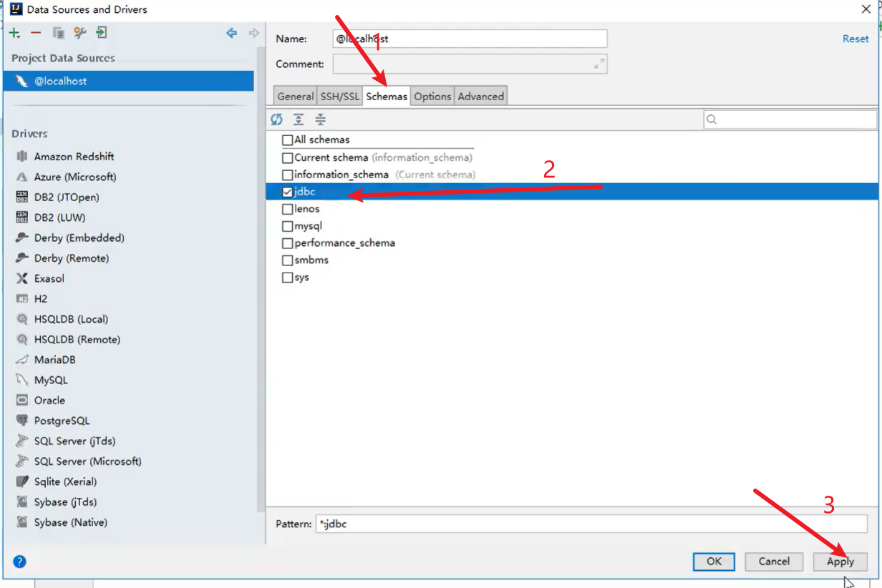The image size is (882, 588).
Task: Refresh the schemas list
Action: [277, 119]
